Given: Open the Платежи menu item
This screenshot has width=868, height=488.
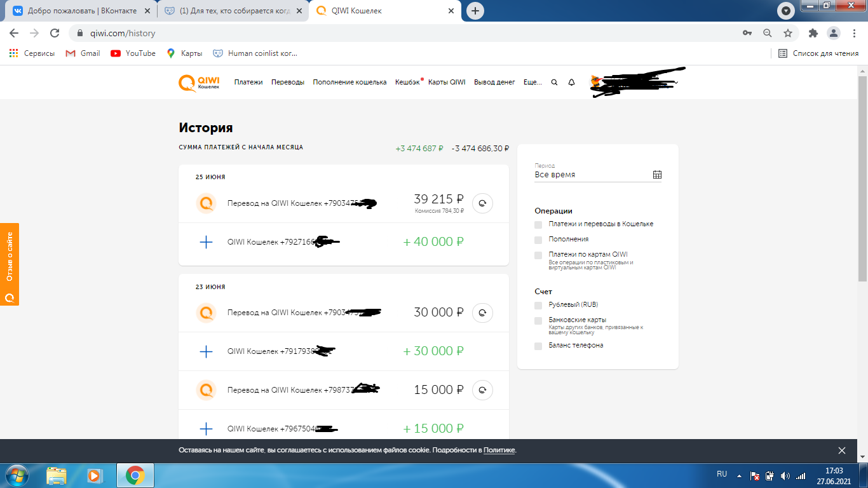Looking at the screenshot, I should (248, 83).
